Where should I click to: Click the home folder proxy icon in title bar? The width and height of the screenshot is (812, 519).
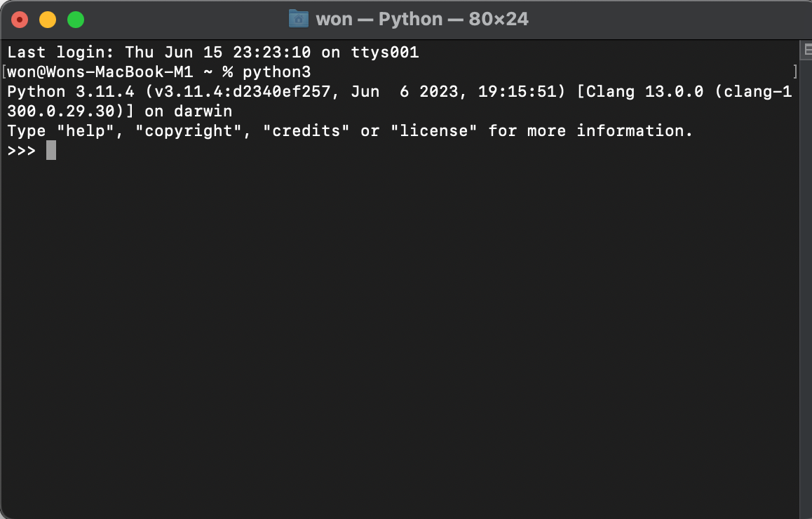[x=298, y=19]
